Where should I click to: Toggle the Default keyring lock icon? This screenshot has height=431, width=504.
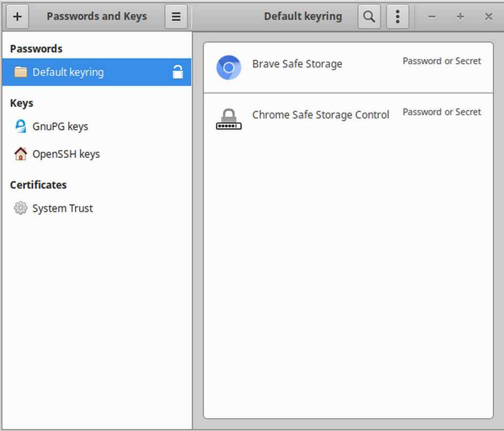pos(178,72)
